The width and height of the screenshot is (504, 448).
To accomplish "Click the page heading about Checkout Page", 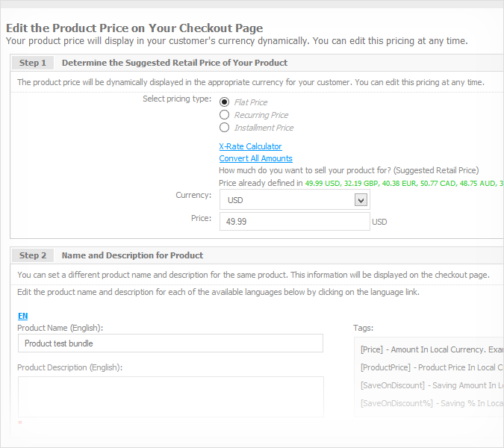I will (134, 28).
